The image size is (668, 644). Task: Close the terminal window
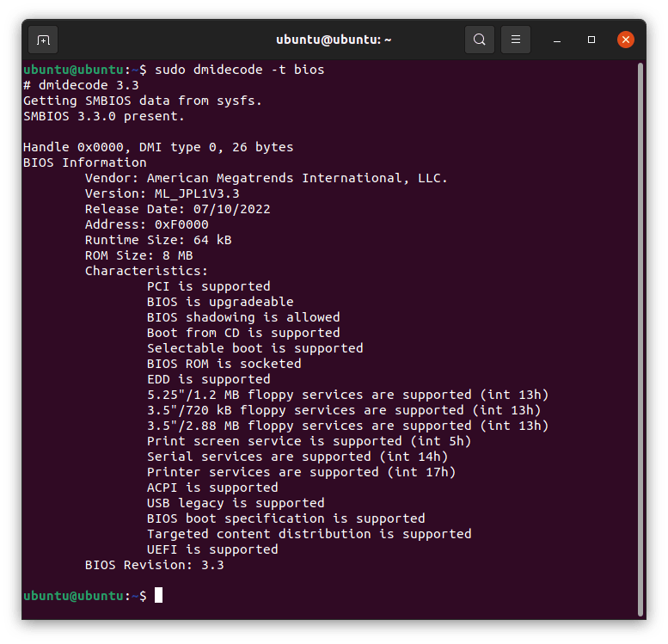(625, 40)
